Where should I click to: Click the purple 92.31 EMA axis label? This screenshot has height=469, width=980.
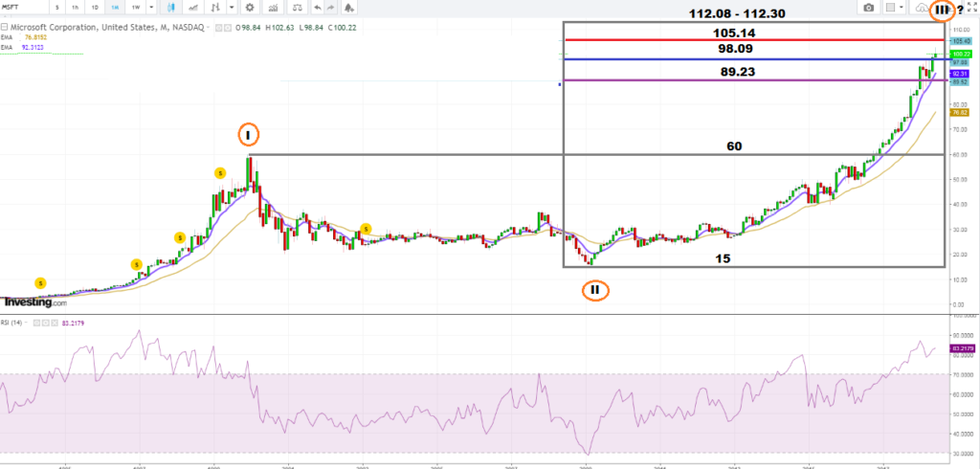[x=959, y=73]
